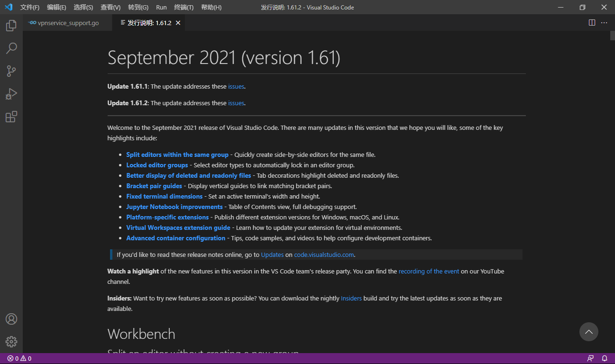Select the Run and Debug icon
The image size is (615, 364).
click(11, 93)
